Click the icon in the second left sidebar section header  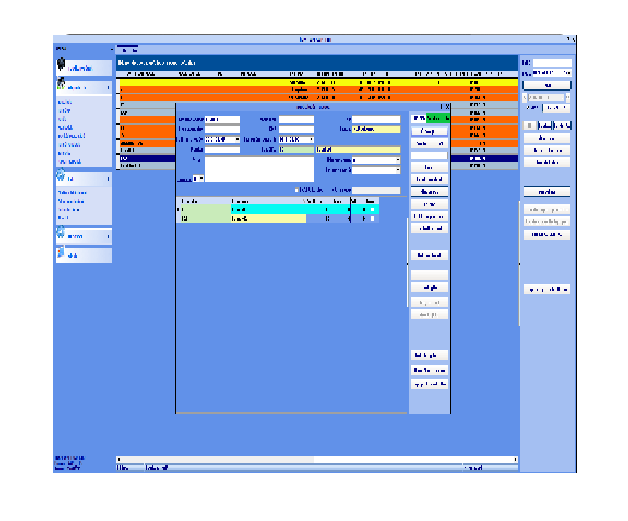(61, 88)
